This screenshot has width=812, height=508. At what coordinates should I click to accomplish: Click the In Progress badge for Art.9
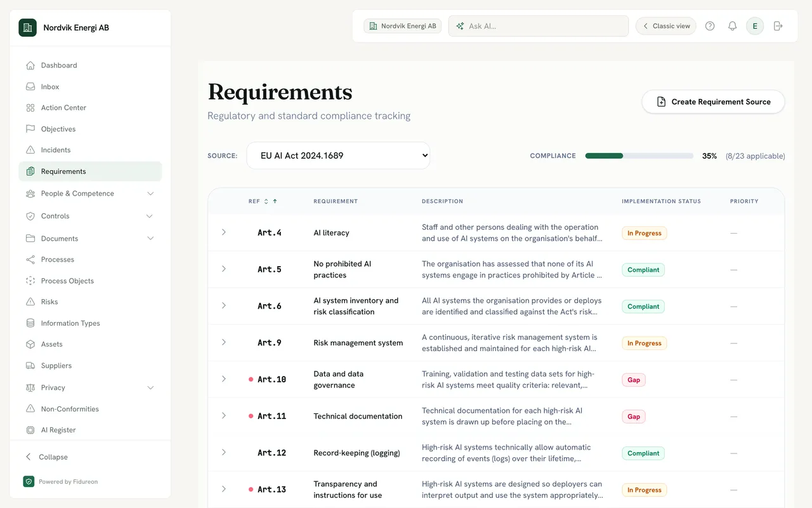[x=644, y=344]
